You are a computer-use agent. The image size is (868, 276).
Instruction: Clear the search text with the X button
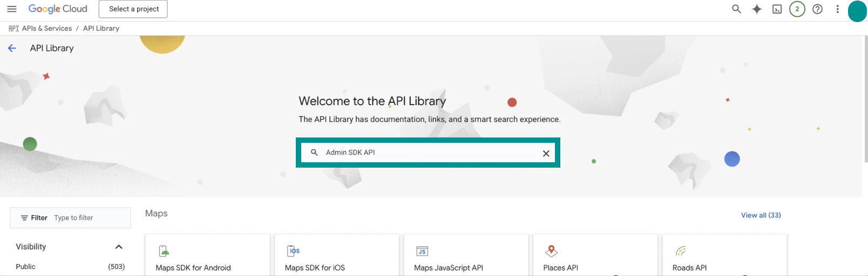[x=546, y=153]
